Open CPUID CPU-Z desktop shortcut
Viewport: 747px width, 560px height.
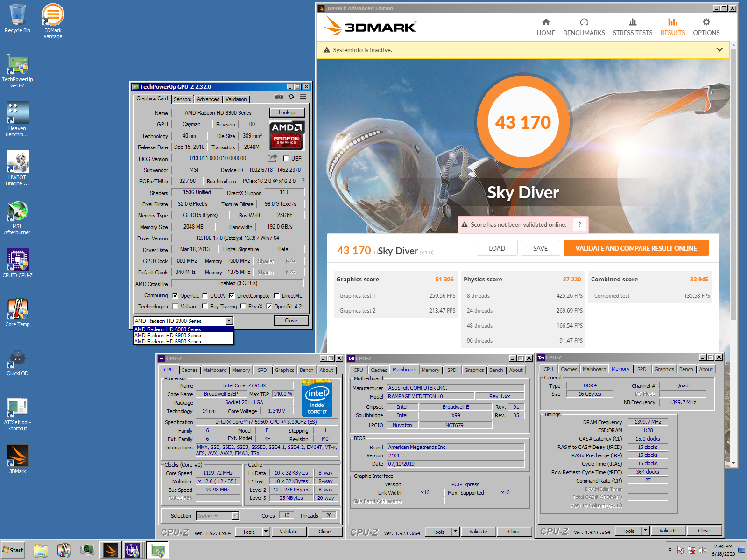pos(17,263)
